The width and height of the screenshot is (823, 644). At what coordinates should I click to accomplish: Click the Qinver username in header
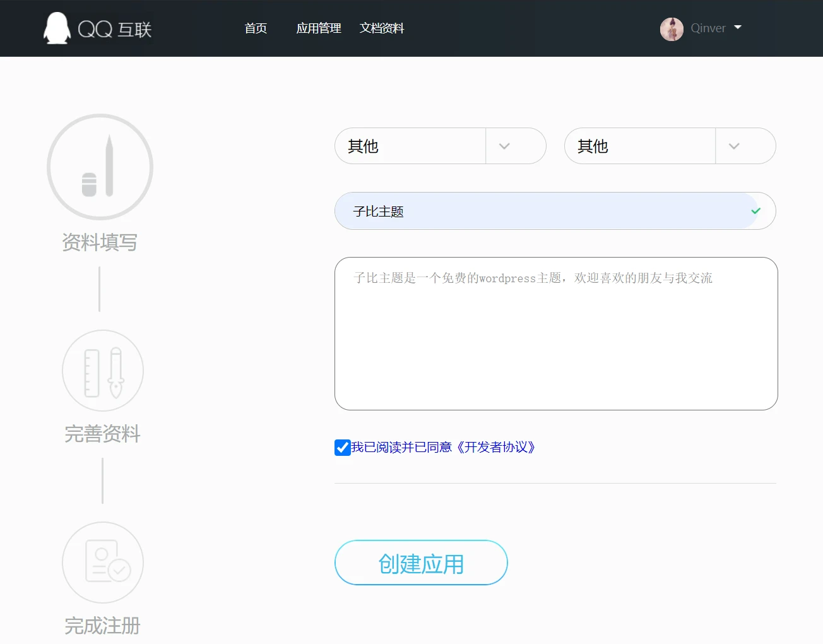708,28
